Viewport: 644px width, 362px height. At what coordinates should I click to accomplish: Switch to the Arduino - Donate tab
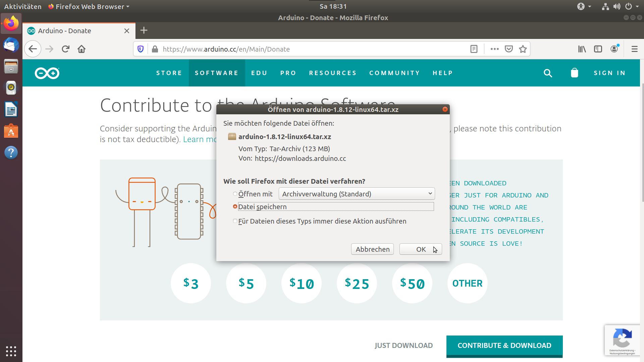click(x=78, y=31)
